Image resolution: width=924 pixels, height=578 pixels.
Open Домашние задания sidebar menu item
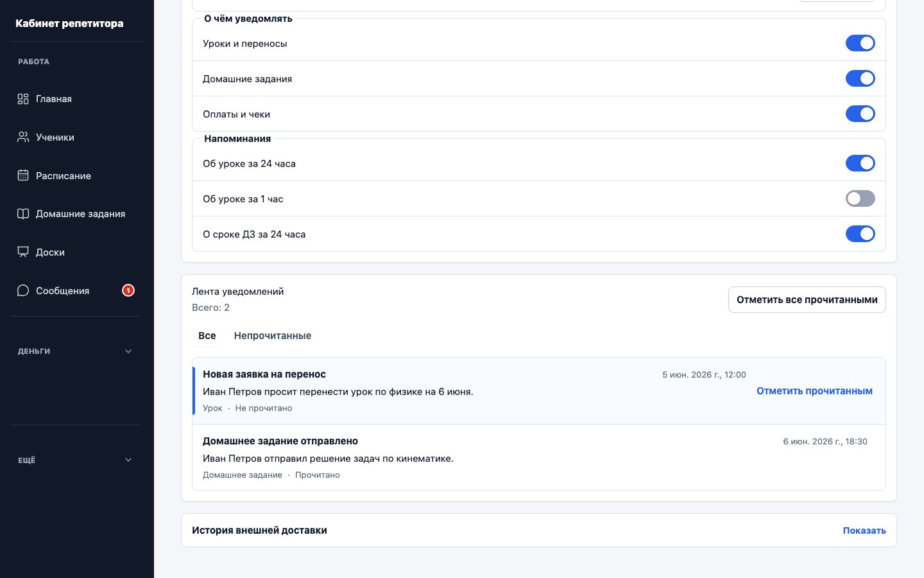coord(76,214)
